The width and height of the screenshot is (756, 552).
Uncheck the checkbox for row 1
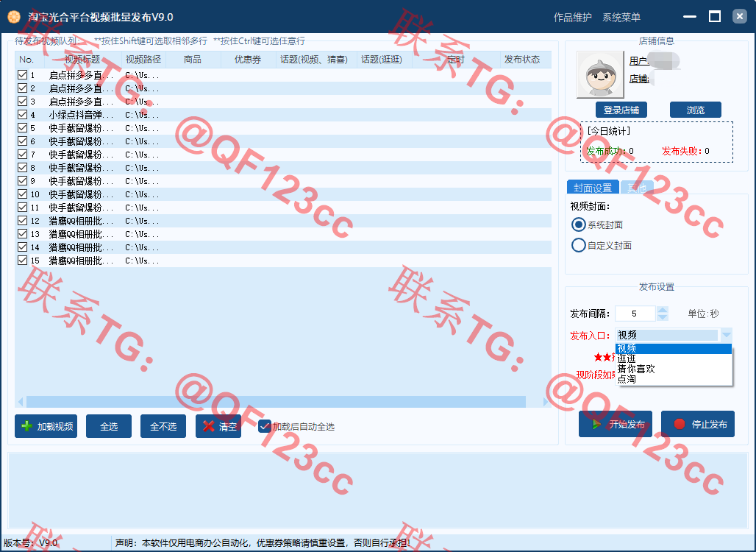pos(22,75)
